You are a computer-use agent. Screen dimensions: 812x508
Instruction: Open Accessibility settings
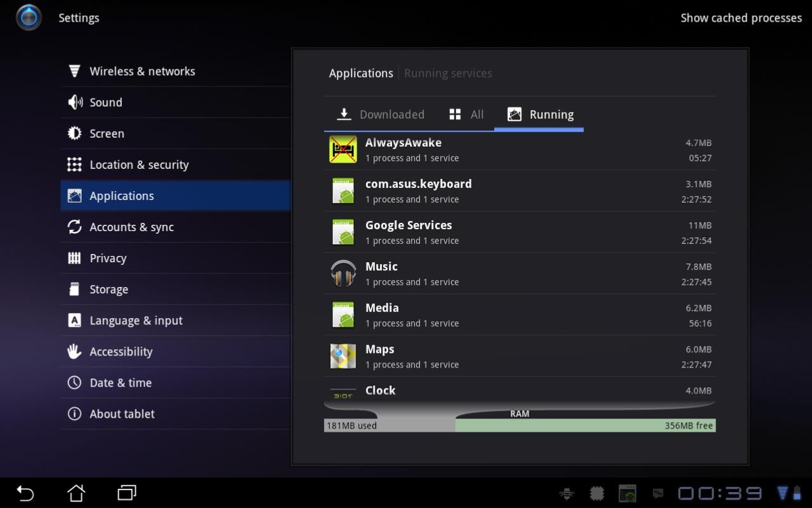(176, 351)
